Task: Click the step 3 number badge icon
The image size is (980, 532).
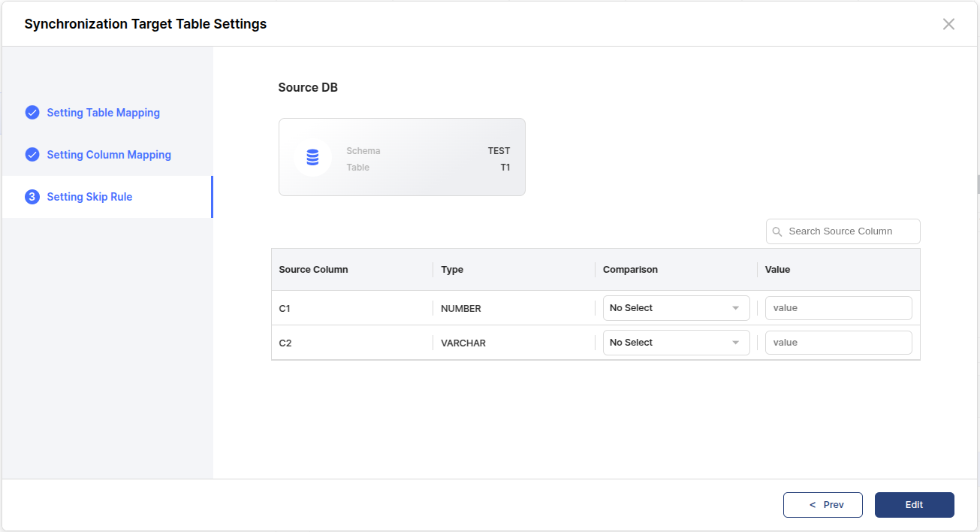Action: tap(32, 197)
